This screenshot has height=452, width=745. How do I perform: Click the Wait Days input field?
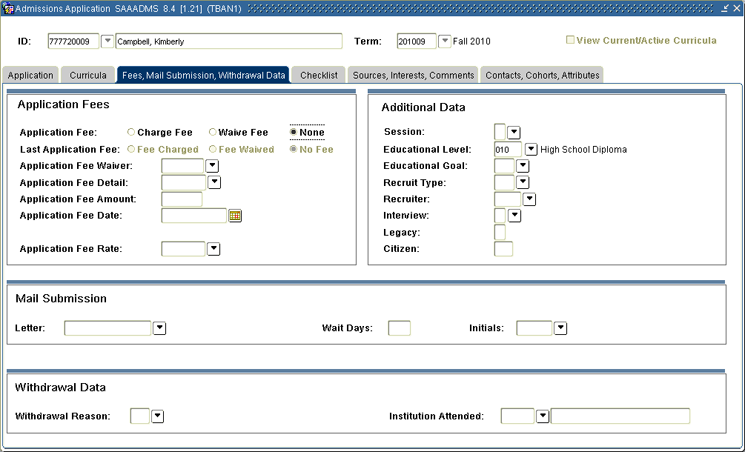coord(399,328)
